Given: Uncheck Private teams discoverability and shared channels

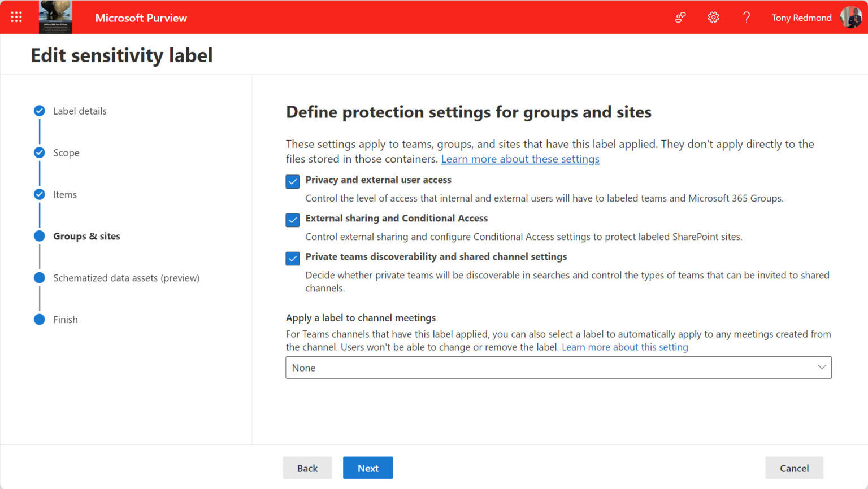Looking at the screenshot, I should (292, 258).
